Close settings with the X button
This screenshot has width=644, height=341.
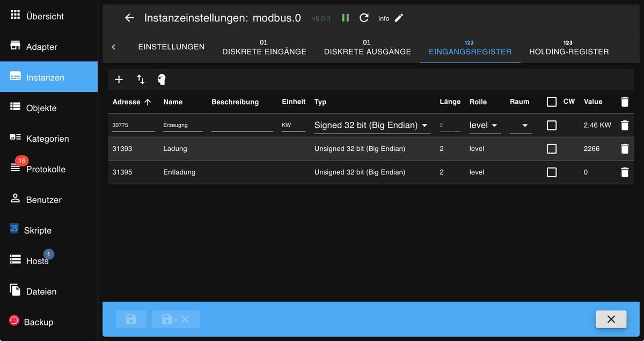[x=611, y=319]
